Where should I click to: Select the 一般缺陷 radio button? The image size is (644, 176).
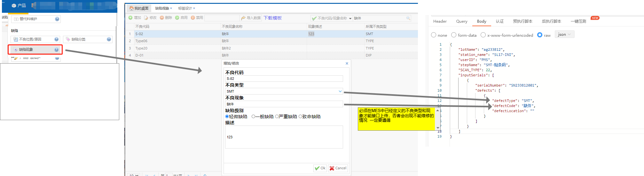click(253, 117)
